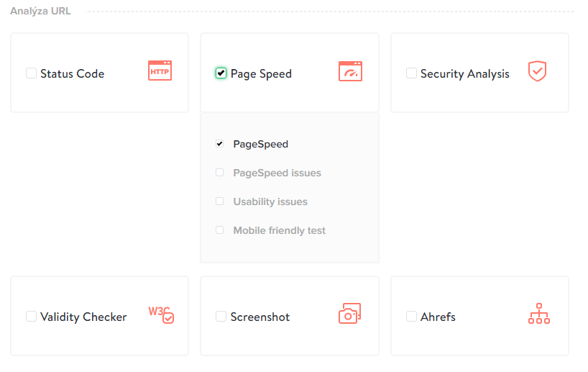Click the HTTP Status Code icon
The height and width of the screenshot is (372, 588).
[160, 71]
